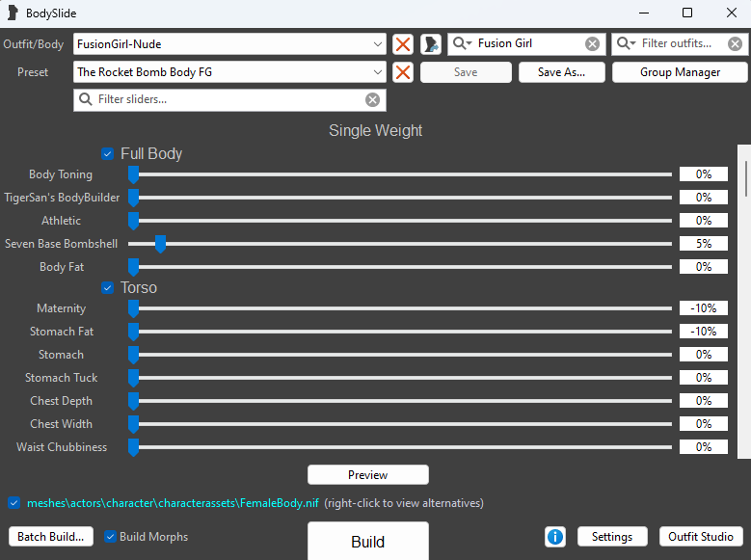Open Batch Build... dialog
Image resolution: width=751 pixels, height=560 pixels.
[51, 537]
